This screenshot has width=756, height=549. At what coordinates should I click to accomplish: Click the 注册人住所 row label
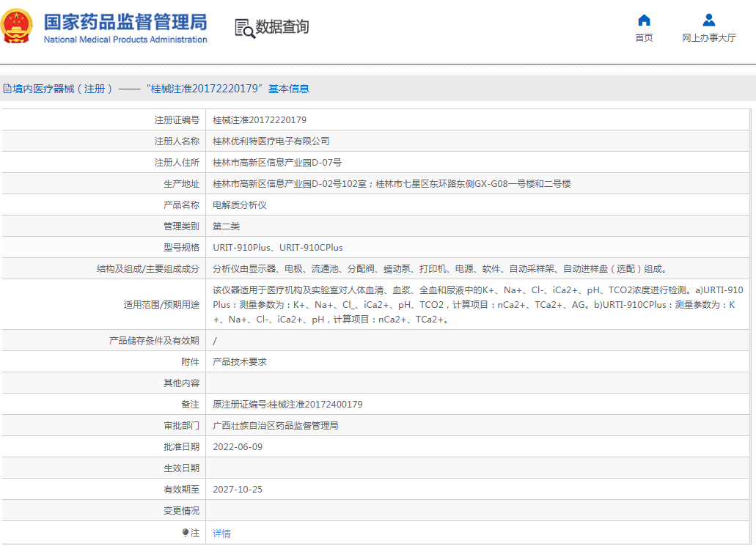point(177,163)
